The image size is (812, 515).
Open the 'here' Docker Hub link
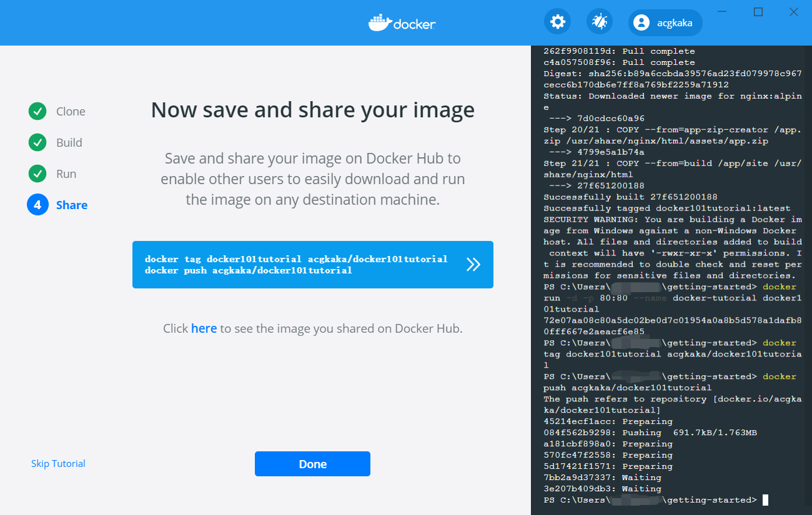pyautogui.click(x=204, y=328)
